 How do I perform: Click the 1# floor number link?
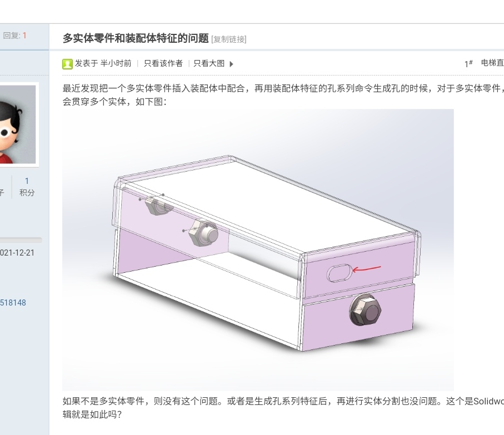coord(468,64)
